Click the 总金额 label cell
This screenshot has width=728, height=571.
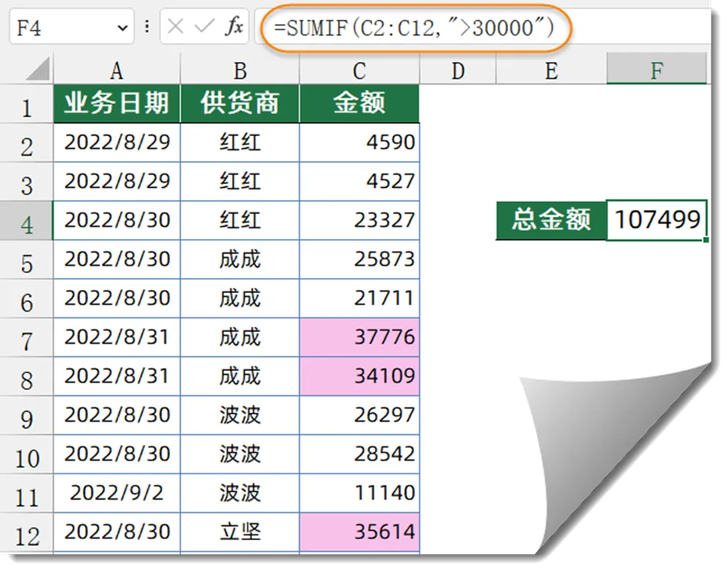point(550,220)
